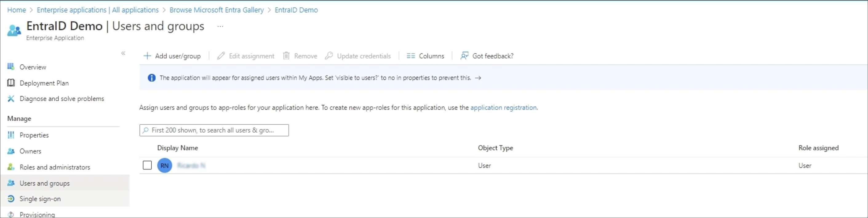Screen dimensions: 868x218
Task: Click the Got feedback icon
Action: [464, 56]
